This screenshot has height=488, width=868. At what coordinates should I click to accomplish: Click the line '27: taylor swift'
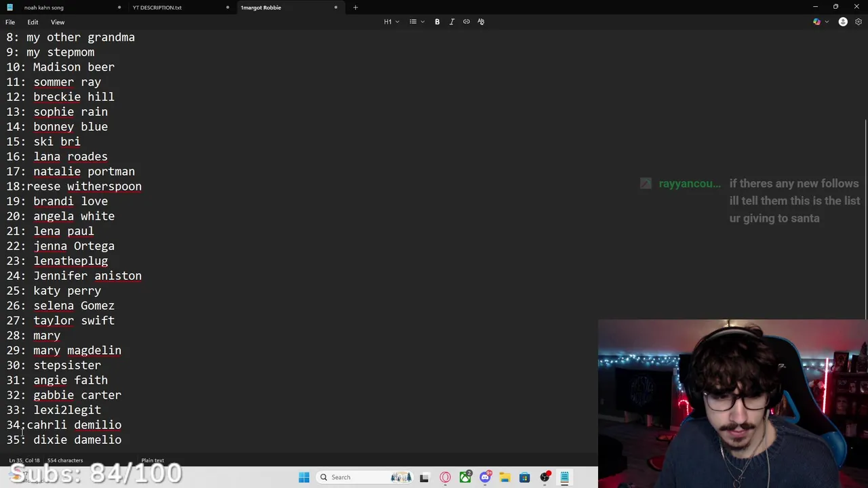60,321
